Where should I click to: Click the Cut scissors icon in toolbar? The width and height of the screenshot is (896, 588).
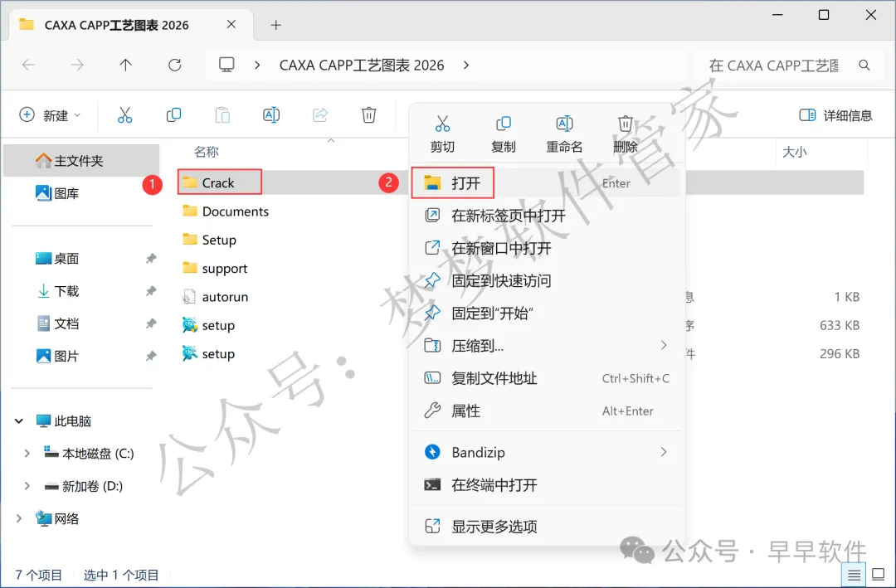pyautogui.click(x=124, y=115)
